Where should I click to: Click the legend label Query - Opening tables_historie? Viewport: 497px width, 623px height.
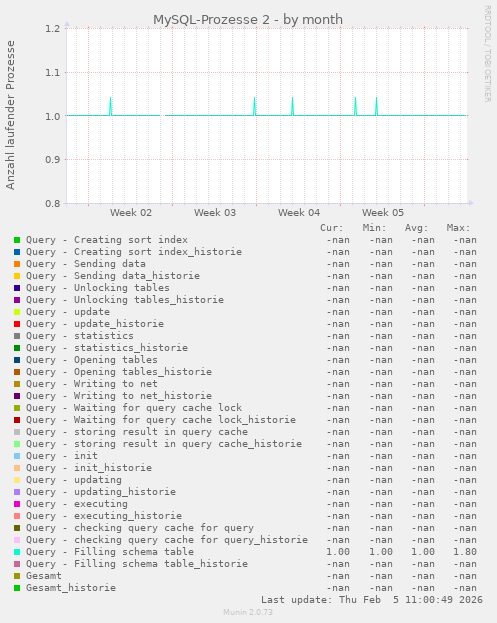[x=119, y=372]
